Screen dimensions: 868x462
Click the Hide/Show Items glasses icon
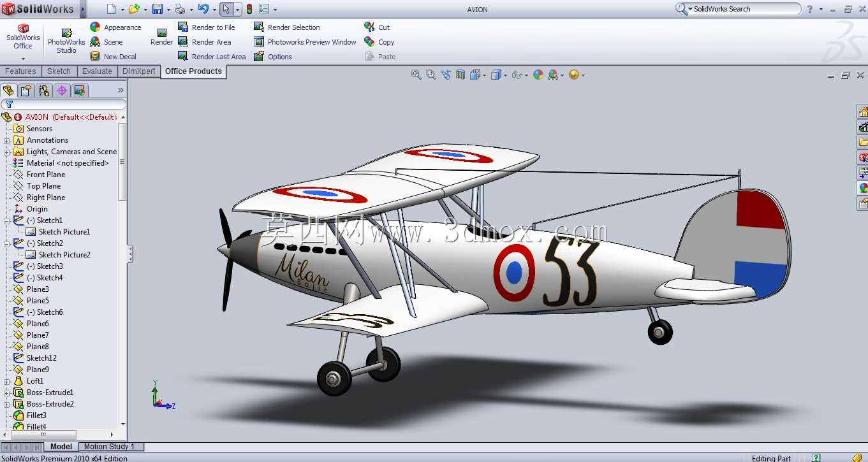pyautogui.click(x=517, y=75)
